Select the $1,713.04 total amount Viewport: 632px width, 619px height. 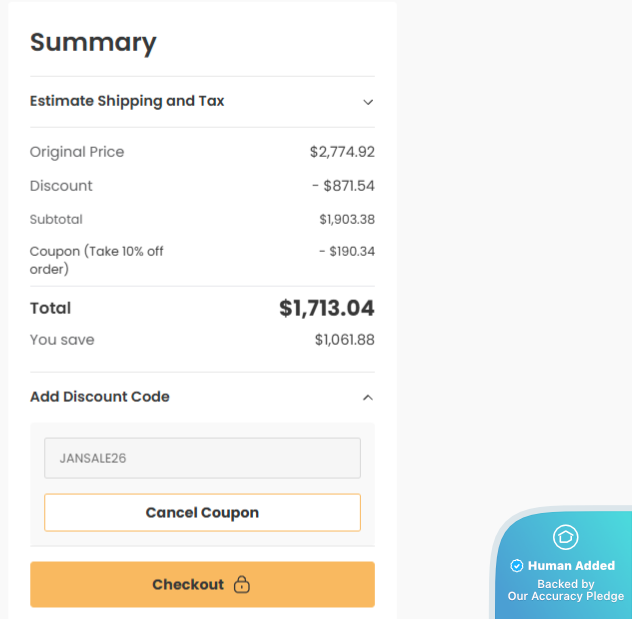(x=326, y=308)
